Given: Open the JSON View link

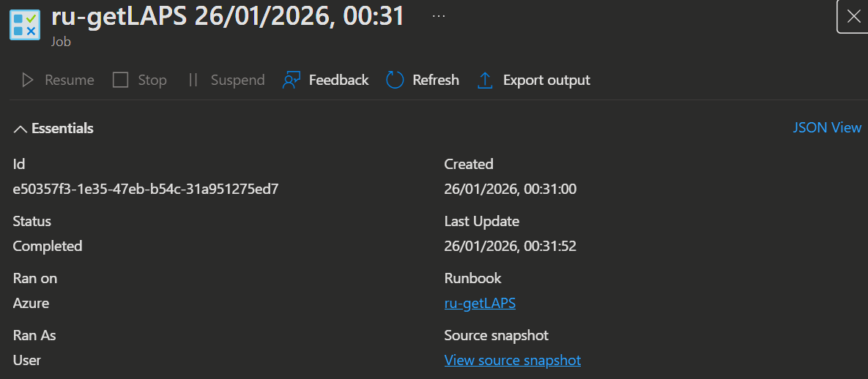Looking at the screenshot, I should point(827,128).
